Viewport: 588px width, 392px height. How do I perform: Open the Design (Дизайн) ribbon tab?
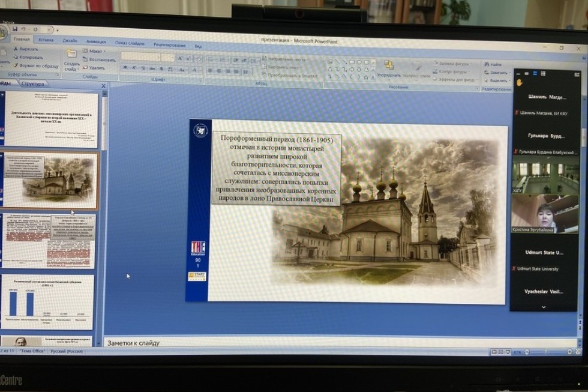click(70, 41)
